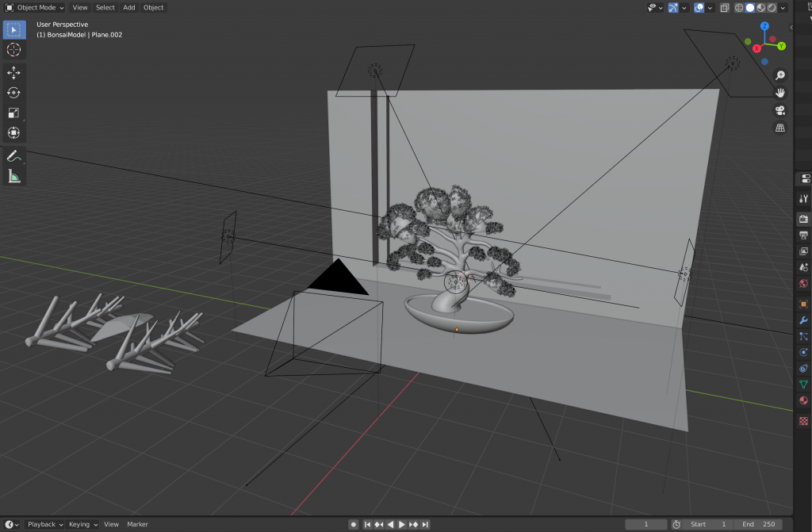
Task: Open the Playback dropdown
Action: coord(44,524)
